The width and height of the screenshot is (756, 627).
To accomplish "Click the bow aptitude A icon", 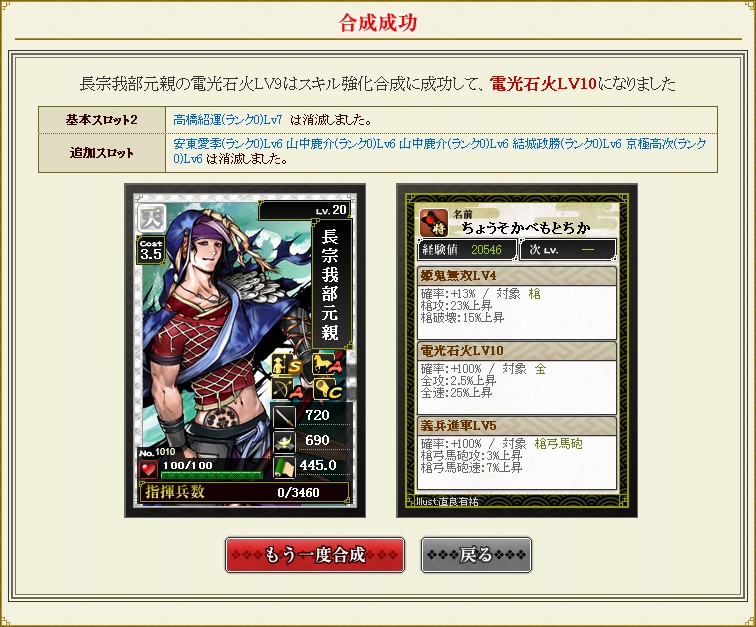I will click(x=287, y=389).
